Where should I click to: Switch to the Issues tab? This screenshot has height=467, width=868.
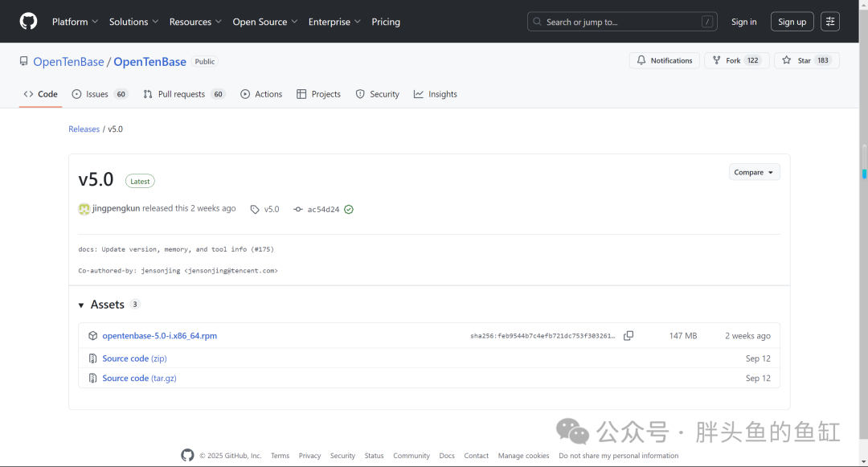[100, 94]
